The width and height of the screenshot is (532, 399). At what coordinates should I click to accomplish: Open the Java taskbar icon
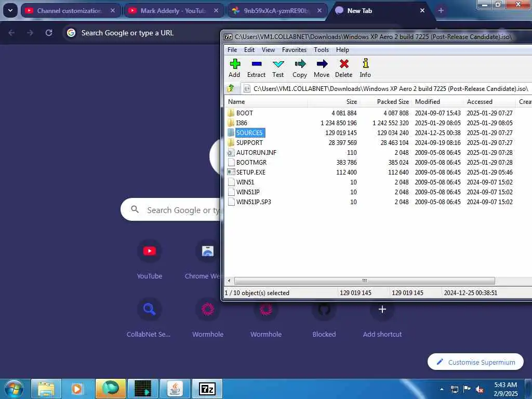175,389
